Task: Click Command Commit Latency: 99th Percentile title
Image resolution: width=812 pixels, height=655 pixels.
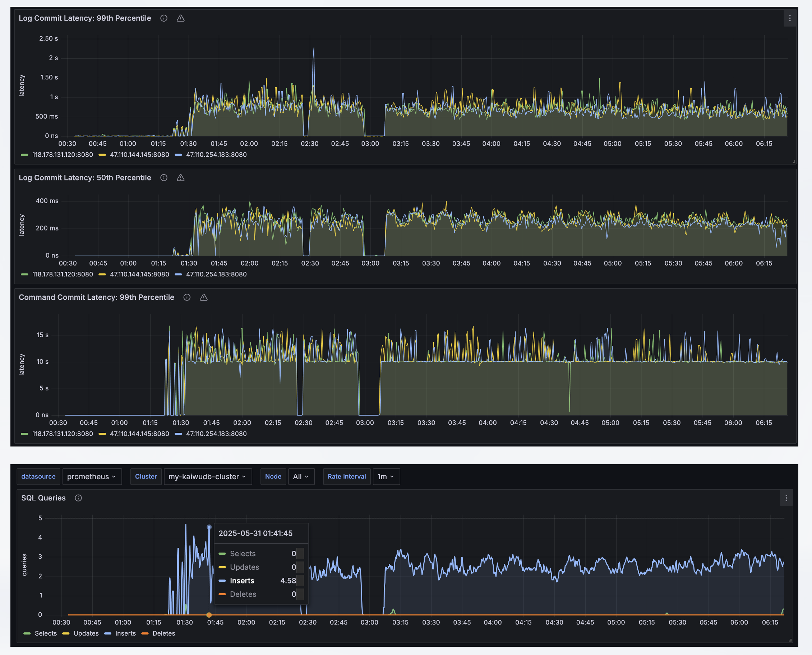Action: (x=97, y=297)
